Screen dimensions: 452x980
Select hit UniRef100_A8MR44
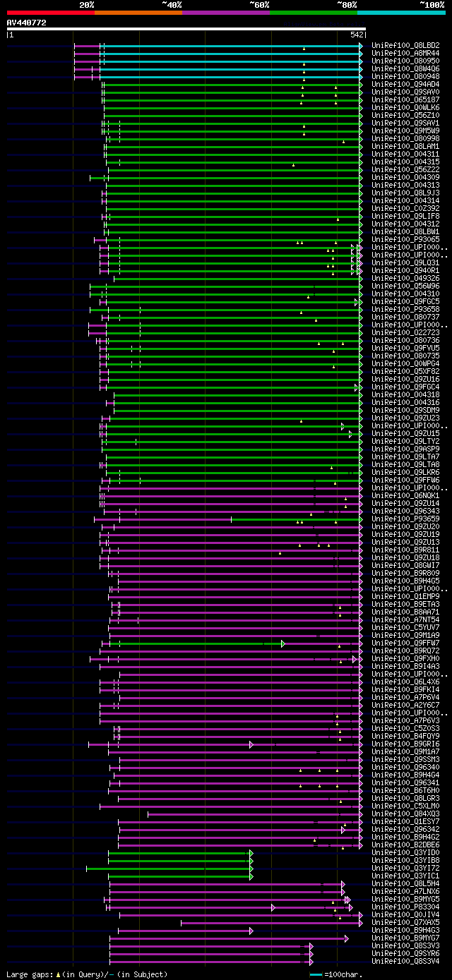pos(405,54)
